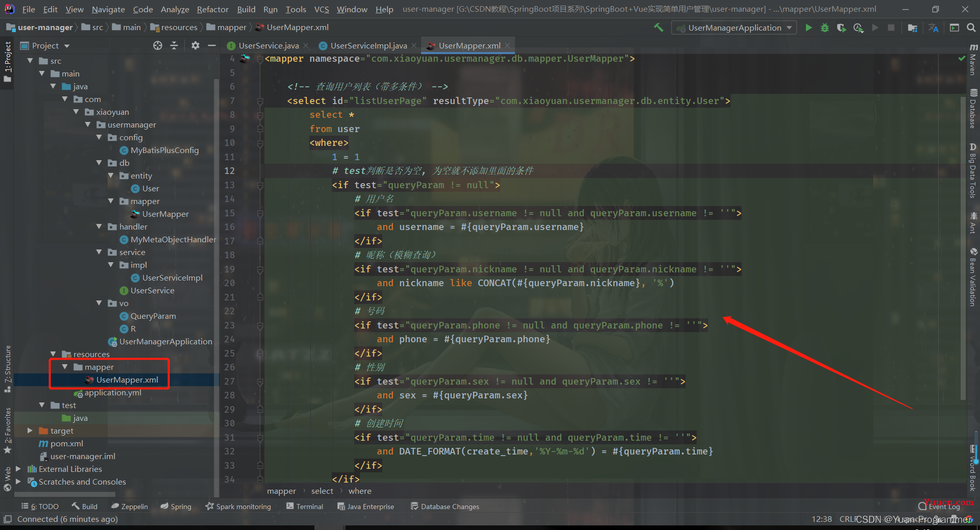Open the Spring tool window
Image resolution: width=980 pixels, height=530 pixels.
pos(176,507)
